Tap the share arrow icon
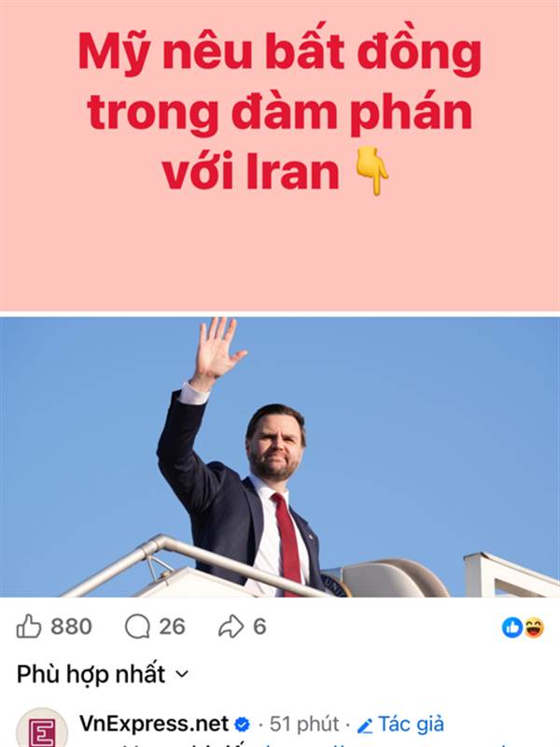The image size is (560, 747). (231, 627)
